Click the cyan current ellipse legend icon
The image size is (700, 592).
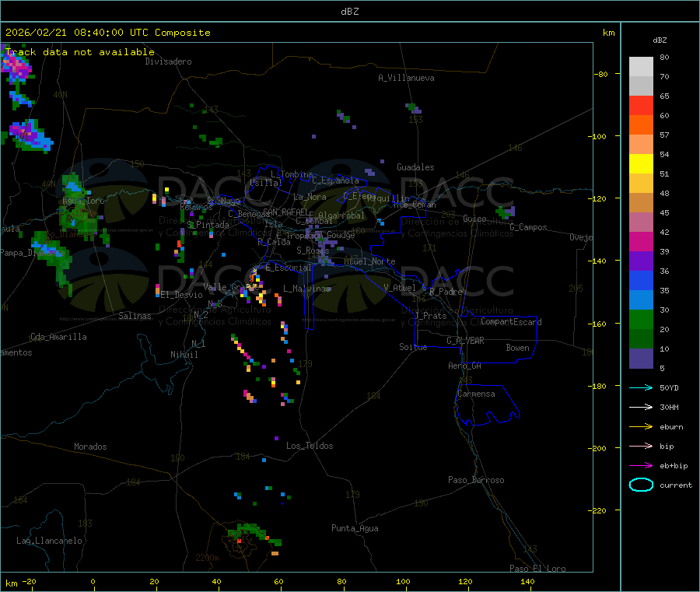(641, 485)
